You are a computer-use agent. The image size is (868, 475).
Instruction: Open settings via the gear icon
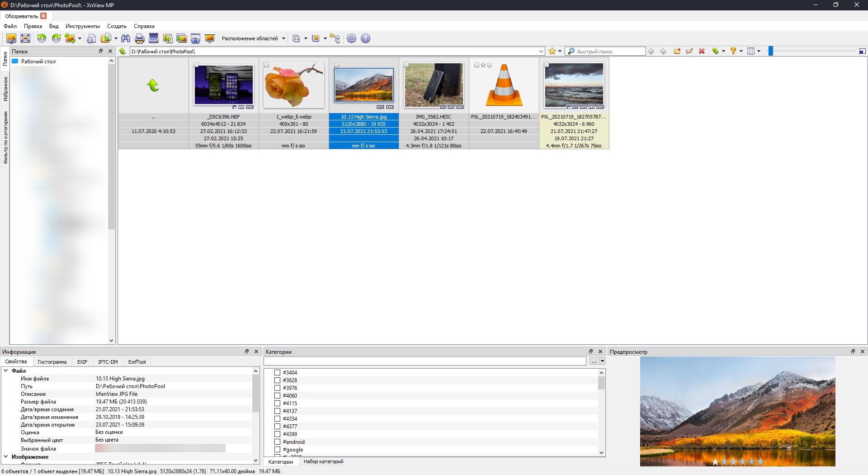coord(351,38)
